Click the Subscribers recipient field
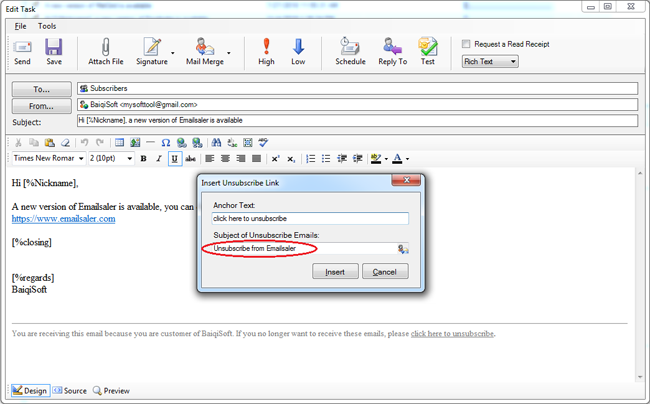The image size is (650, 404). (x=357, y=88)
